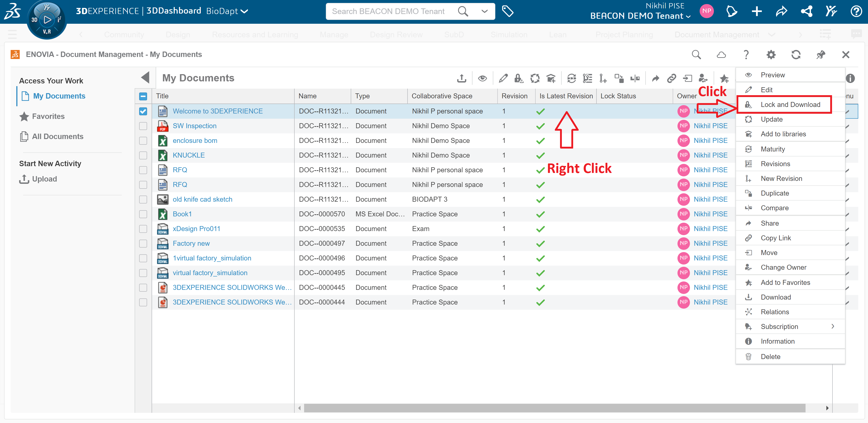This screenshot has height=423, width=868.
Task: Click the information panel icon
Action: [851, 78]
